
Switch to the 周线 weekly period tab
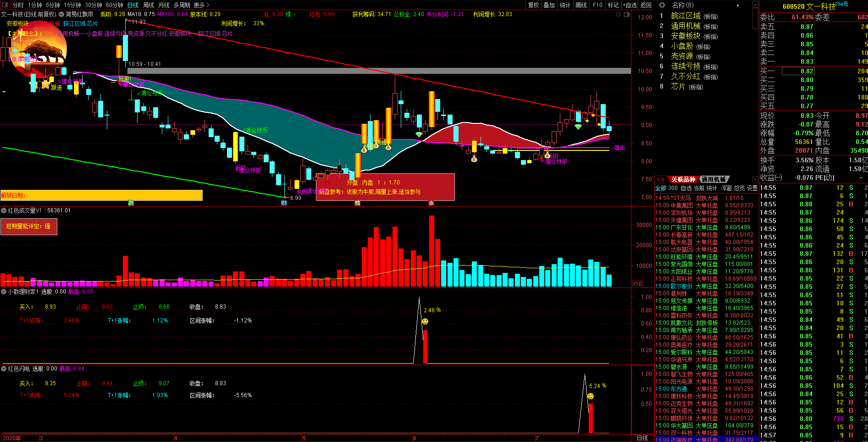tap(148, 5)
